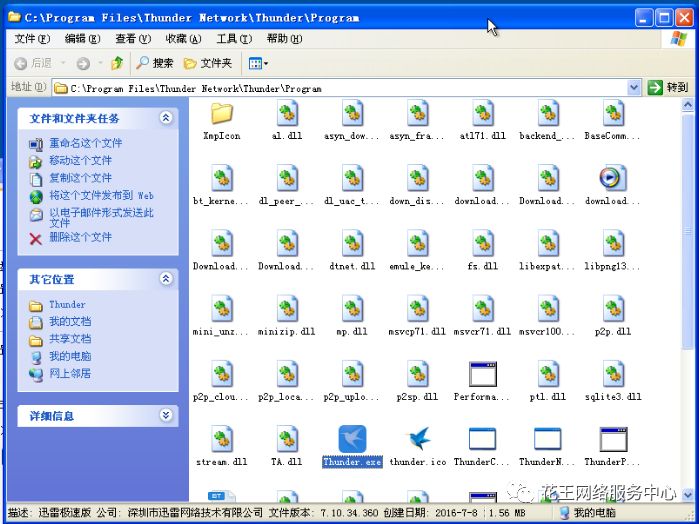Open the 查看(V) menu
The height and width of the screenshot is (524, 699).
coord(132,38)
